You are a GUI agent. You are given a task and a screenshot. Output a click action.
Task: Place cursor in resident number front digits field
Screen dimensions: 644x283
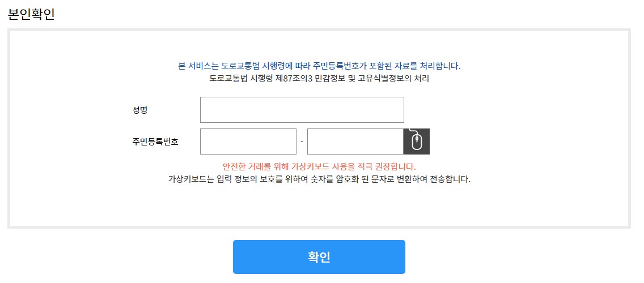248,141
